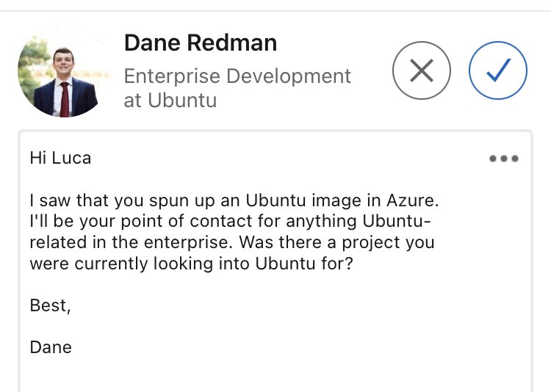Ignore the invitation with the X icon

(x=421, y=70)
